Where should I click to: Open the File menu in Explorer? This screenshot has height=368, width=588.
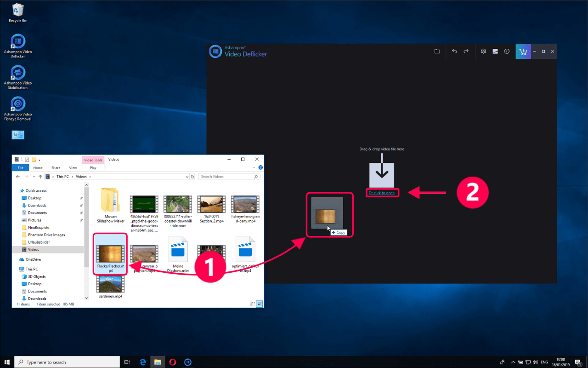20,168
